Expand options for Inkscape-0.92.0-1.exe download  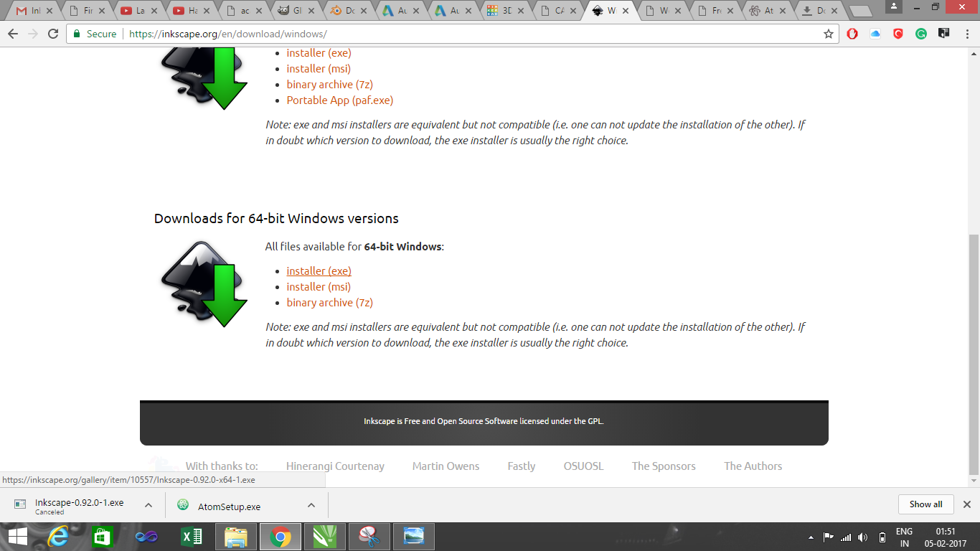[149, 505]
